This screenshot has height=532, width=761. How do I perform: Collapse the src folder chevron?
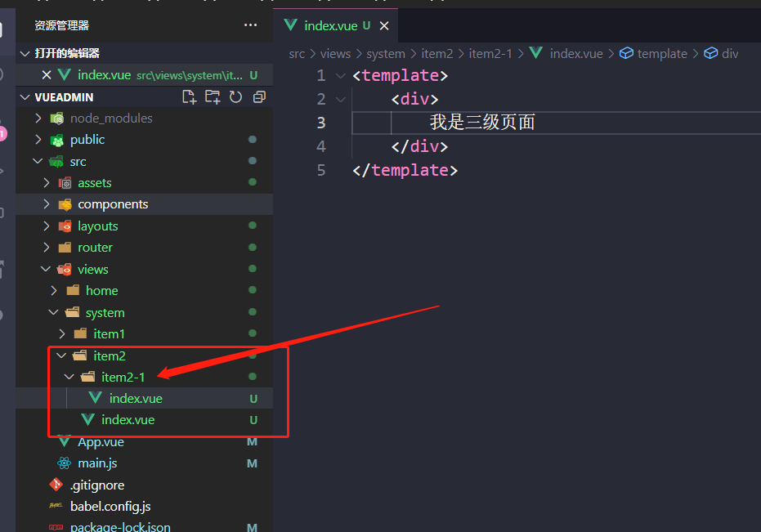coord(38,161)
